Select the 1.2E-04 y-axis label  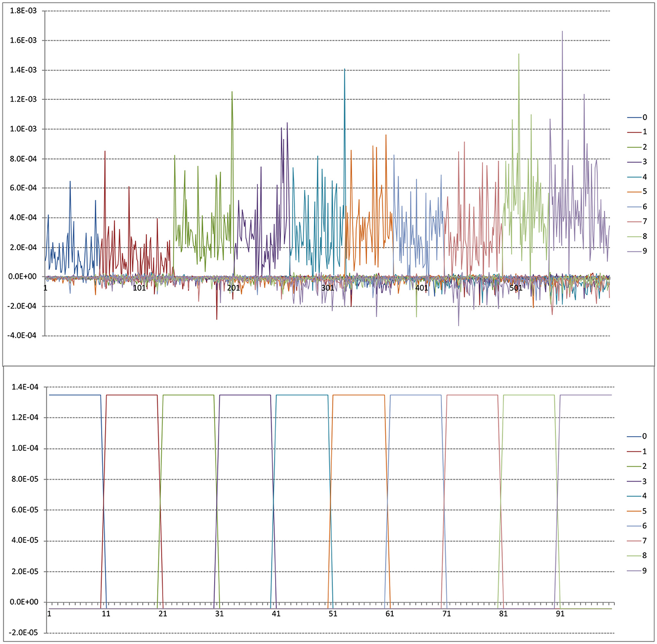[x=25, y=418]
